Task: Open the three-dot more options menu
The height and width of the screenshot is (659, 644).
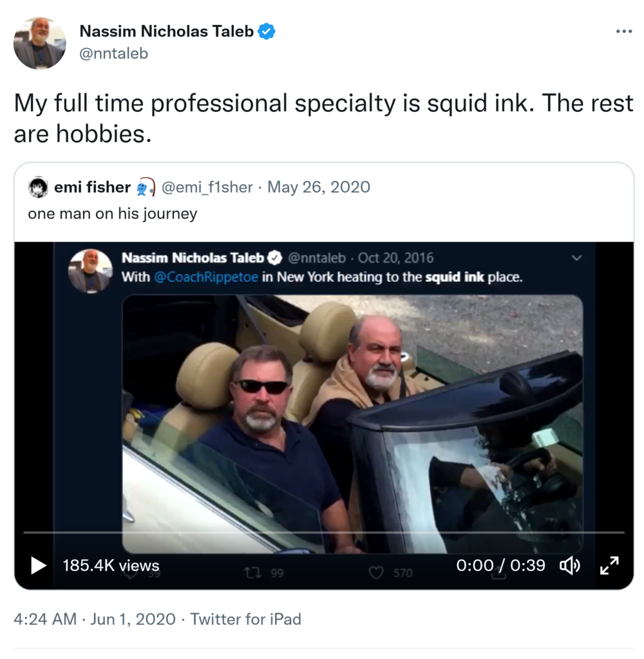Action: [623, 32]
